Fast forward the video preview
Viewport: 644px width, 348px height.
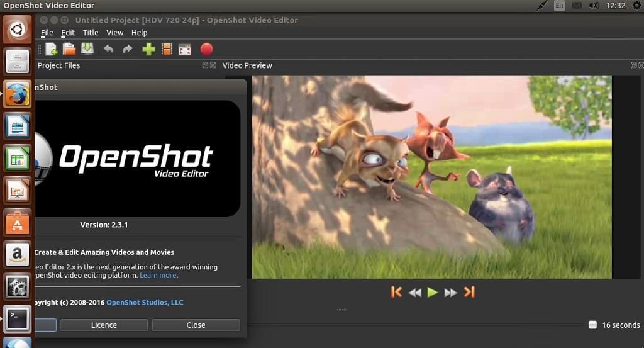(x=450, y=293)
